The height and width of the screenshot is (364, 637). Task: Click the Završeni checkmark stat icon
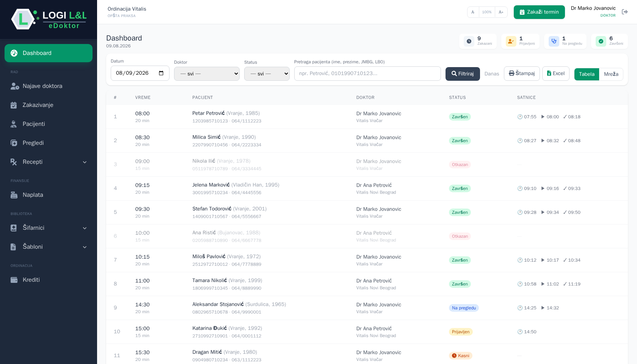(x=601, y=41)
